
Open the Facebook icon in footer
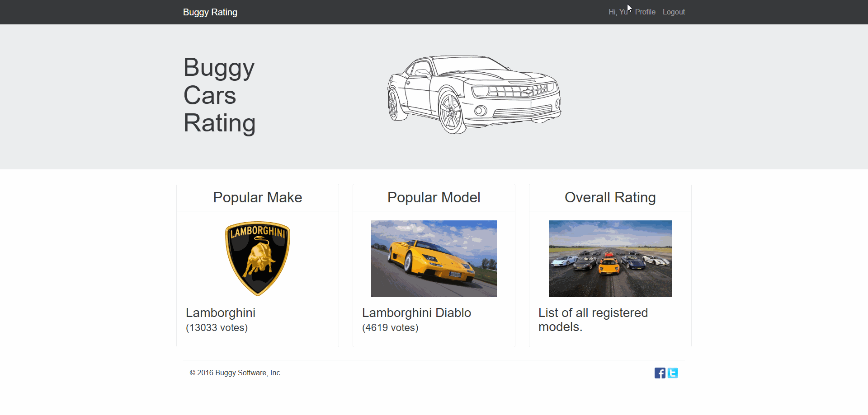[660, 373]
